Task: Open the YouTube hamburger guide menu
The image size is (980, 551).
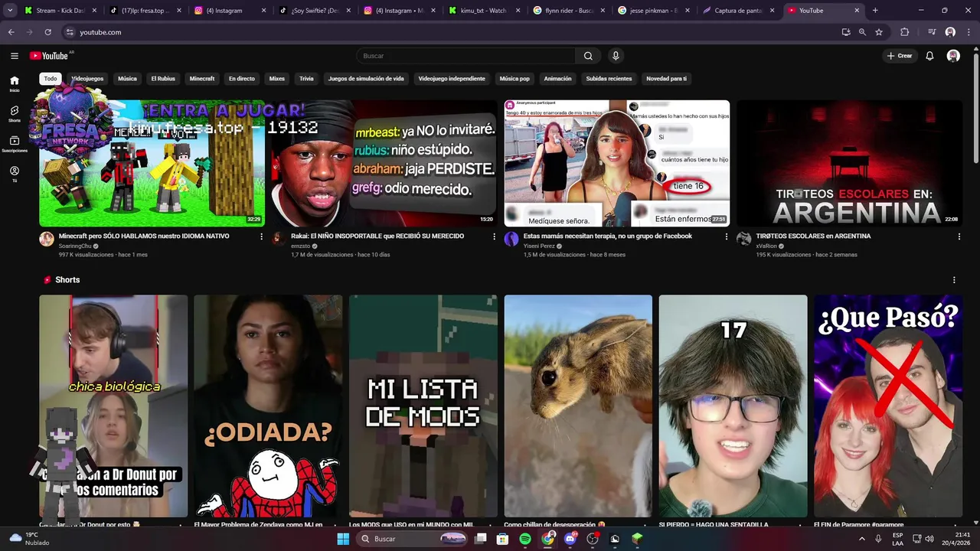Action: [x=14, y=56]
